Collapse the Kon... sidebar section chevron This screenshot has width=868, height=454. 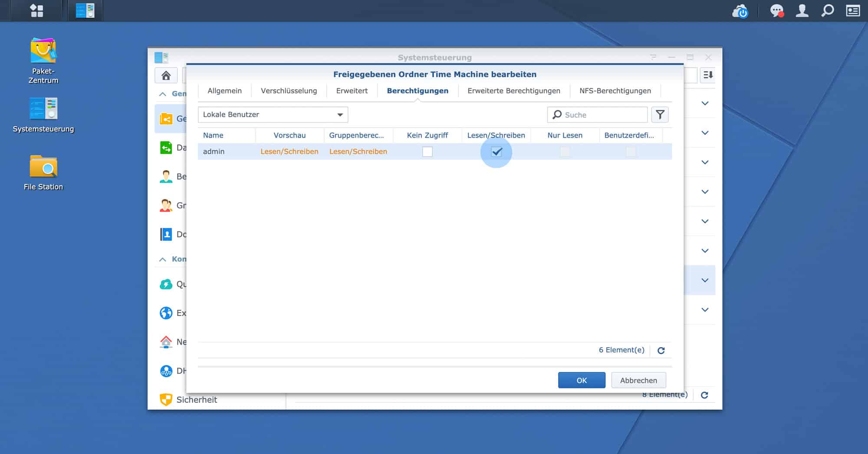[163, 259]
